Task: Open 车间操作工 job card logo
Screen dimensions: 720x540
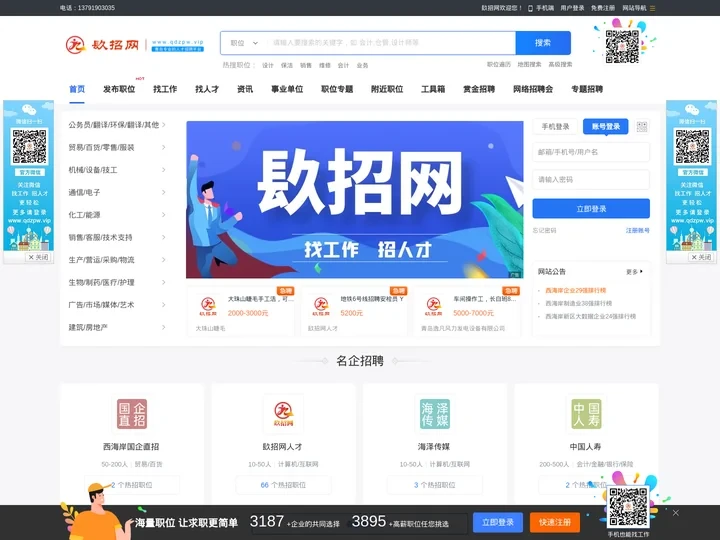Action: 433,306
